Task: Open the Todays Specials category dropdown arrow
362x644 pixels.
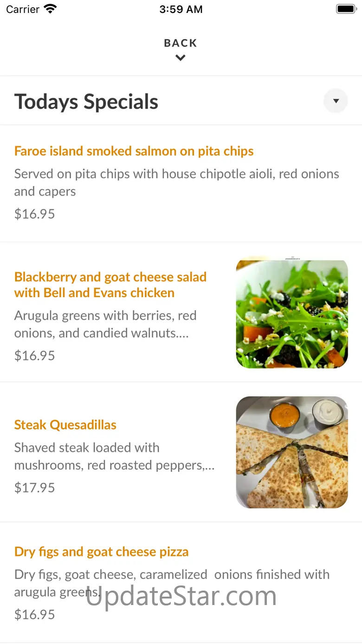Action: (336, 101)
